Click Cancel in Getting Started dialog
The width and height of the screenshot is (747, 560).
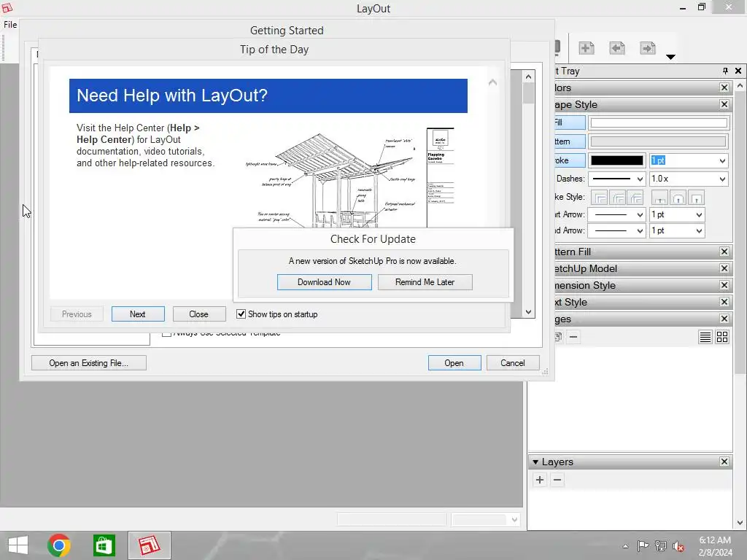(x=513, y=363)
